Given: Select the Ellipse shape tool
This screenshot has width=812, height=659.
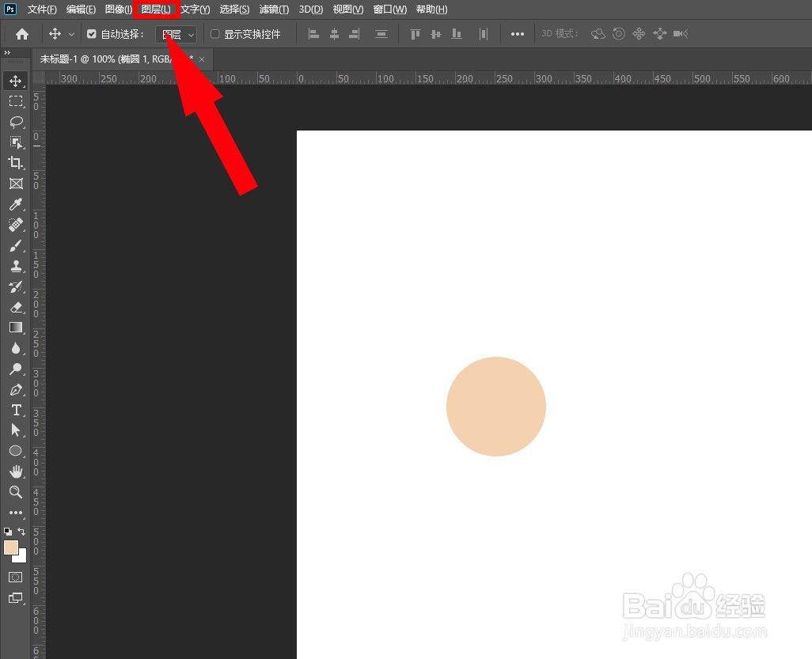Looking at the screenshot, I should click(16, 451).
